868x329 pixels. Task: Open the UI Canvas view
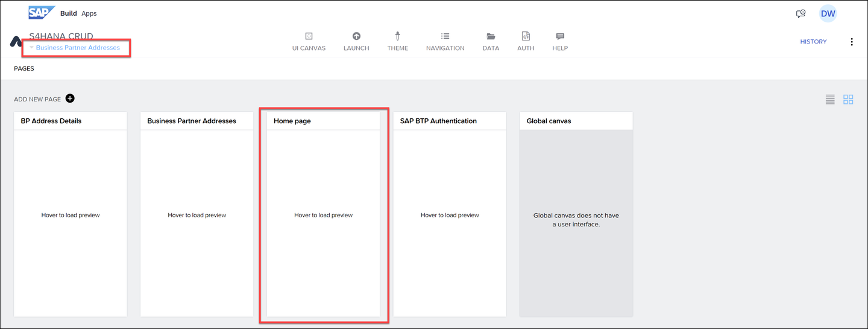(x=309, y=42)
